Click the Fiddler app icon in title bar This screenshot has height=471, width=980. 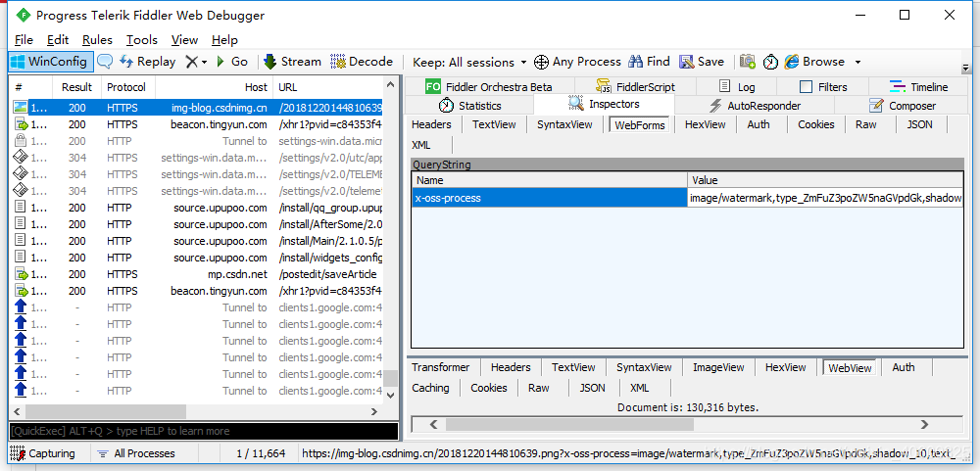24,15
